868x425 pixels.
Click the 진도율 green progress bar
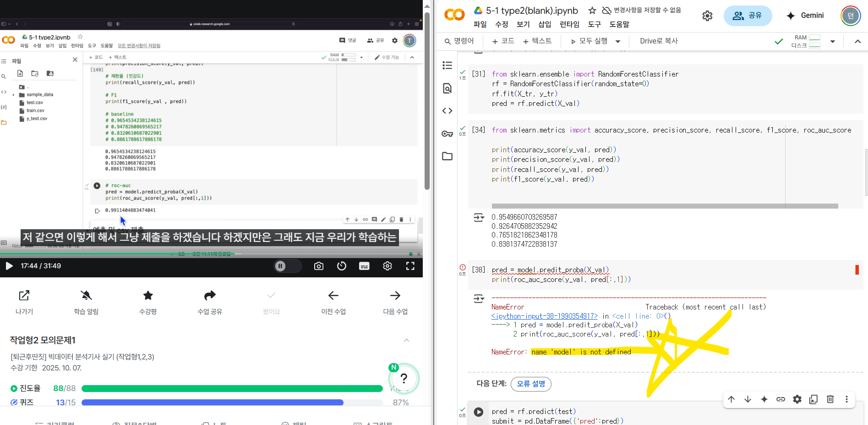point(232,388)
